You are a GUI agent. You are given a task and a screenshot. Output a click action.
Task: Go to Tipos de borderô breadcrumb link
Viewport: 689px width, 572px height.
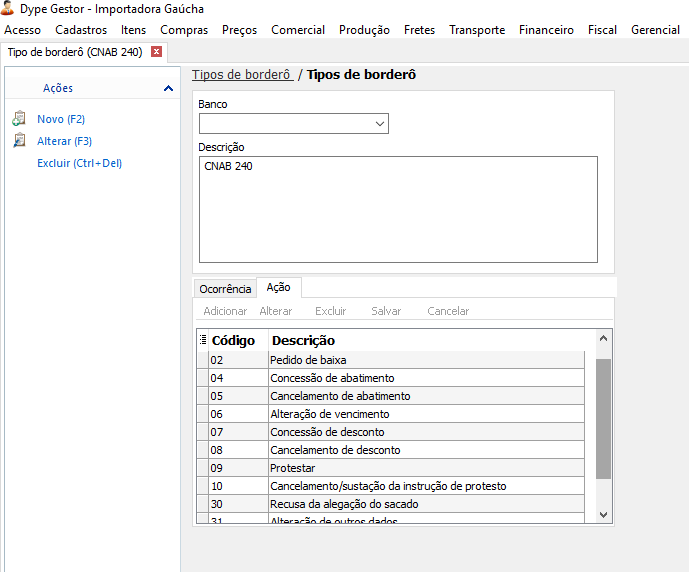[242, 75]
